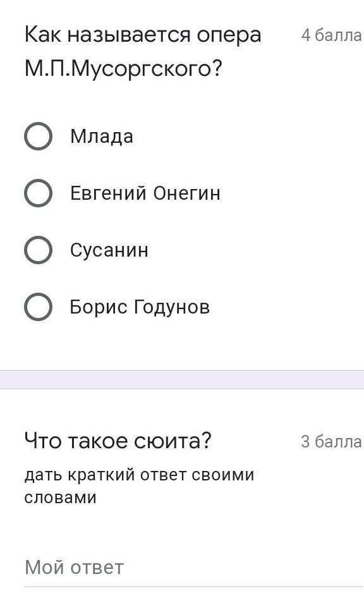Click the underline beneath Мой ответ field

tap(193, 586)
